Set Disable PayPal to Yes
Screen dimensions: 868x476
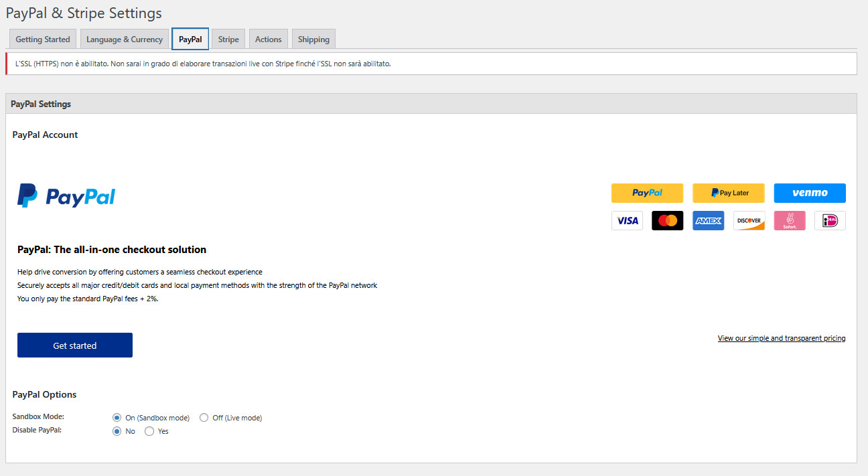pyautogui.click(x=149, y=431)
